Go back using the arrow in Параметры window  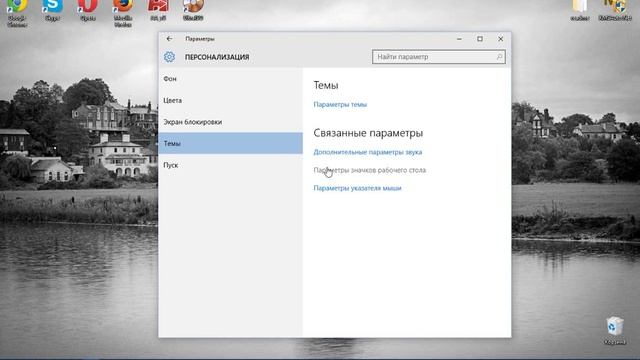click(x=169, y=39)
